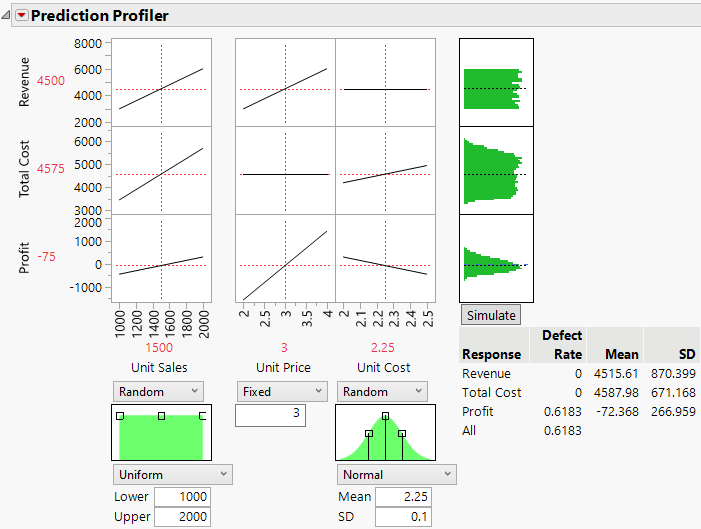Open the Normal distribution dropdown
This screenshot has width=701, height=529.
pyautogui.click(x=396, y=474)
